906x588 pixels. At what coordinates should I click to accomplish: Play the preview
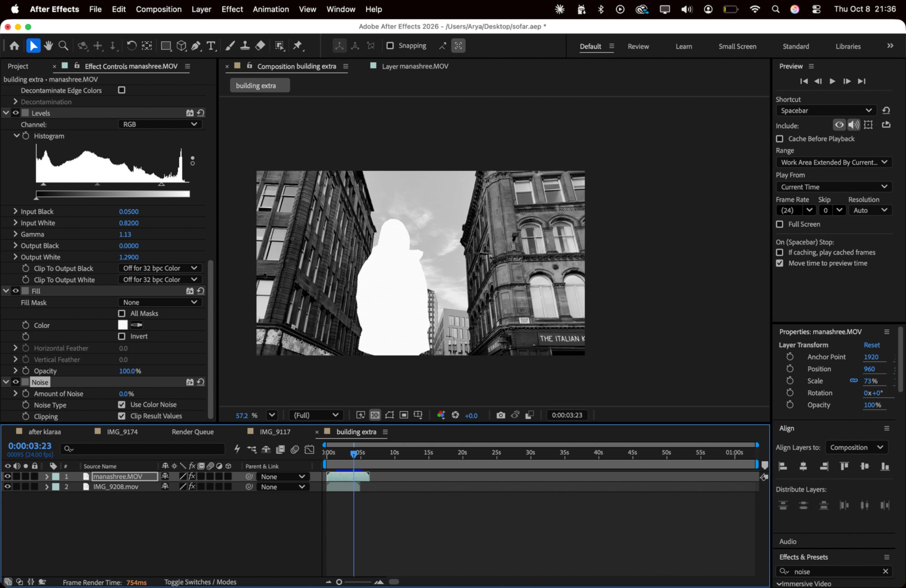click(832, 81)
